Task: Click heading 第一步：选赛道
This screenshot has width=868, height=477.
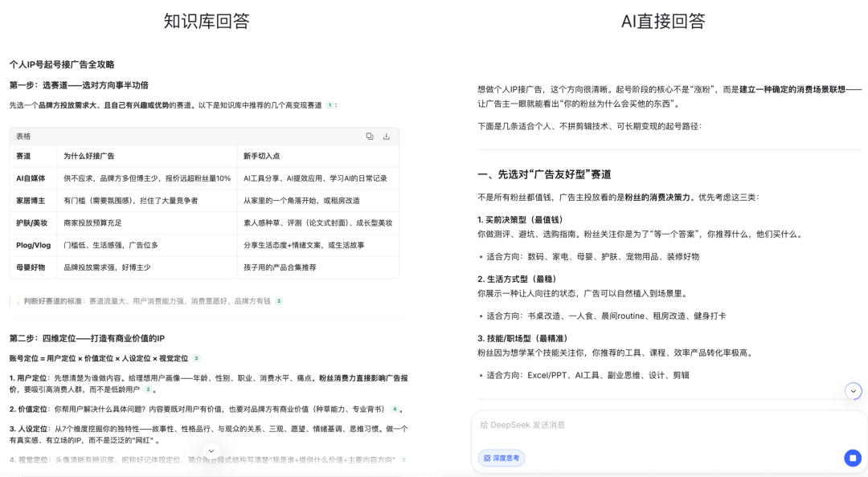Action: click(x=79, y=85)
